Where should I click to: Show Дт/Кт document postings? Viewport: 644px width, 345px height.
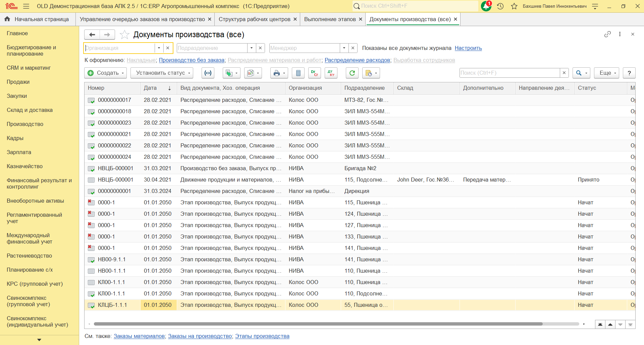click(331, 73)
